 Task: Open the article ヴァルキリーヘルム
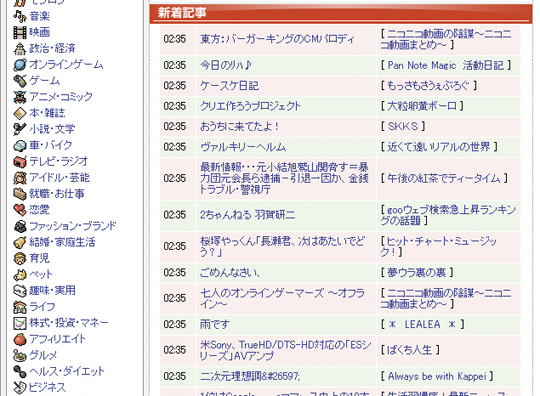243,147
